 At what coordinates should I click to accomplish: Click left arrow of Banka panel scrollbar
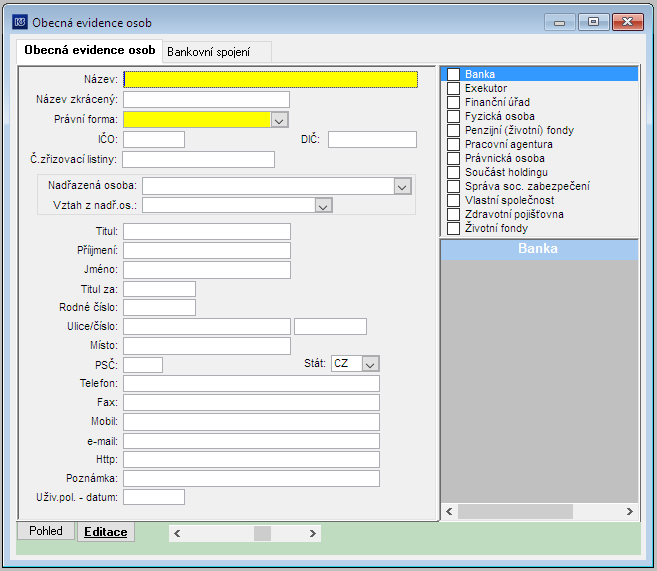coord(449,512)
